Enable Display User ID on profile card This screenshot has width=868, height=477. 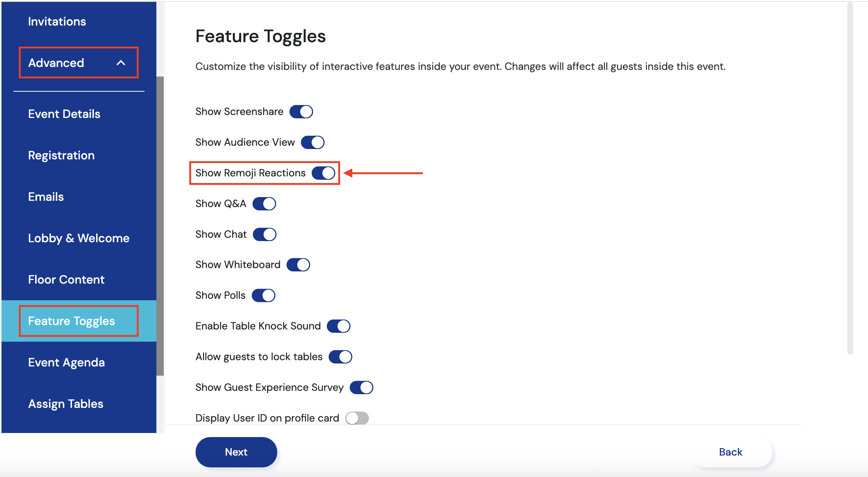[x=357, y=418]
